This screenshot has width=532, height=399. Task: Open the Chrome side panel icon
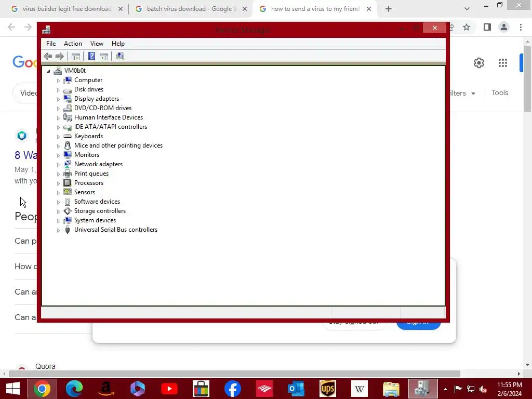point(487,27)
